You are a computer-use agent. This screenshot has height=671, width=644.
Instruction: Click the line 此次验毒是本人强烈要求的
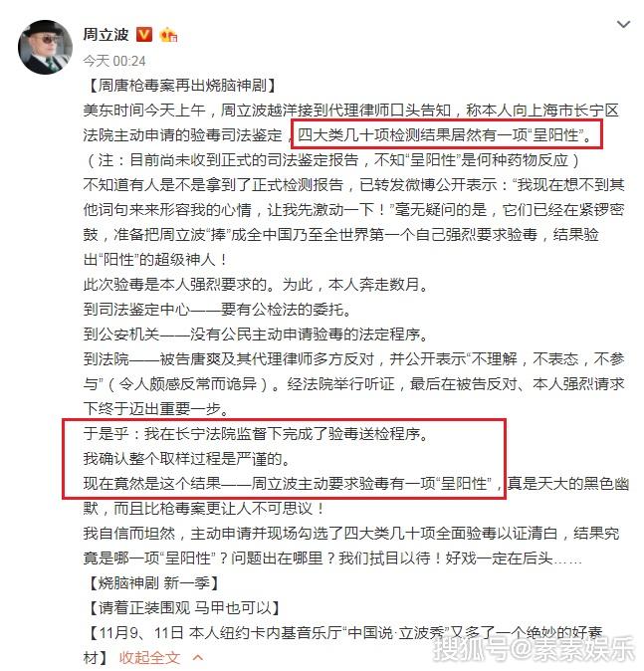(256, 284)
